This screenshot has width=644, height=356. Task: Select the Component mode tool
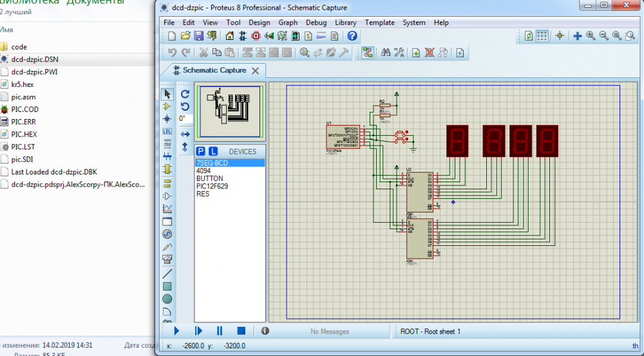[x=167, y=106]
